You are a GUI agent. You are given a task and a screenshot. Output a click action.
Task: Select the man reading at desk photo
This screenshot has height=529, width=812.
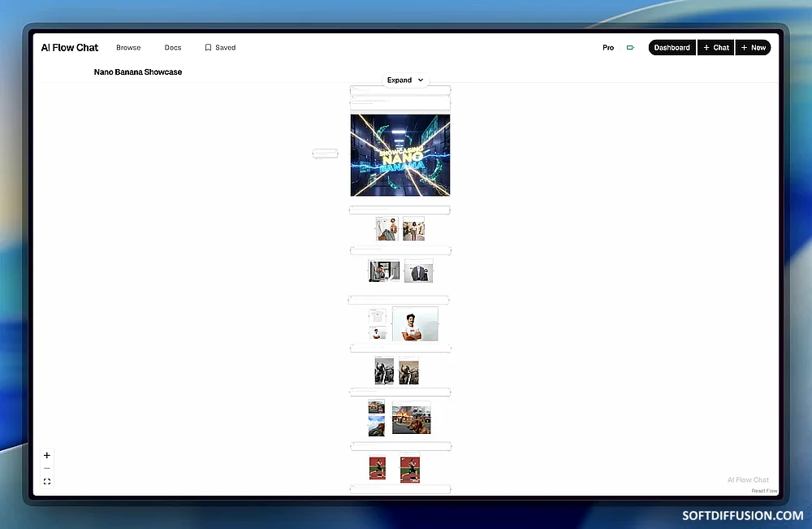tap(384, 271)
